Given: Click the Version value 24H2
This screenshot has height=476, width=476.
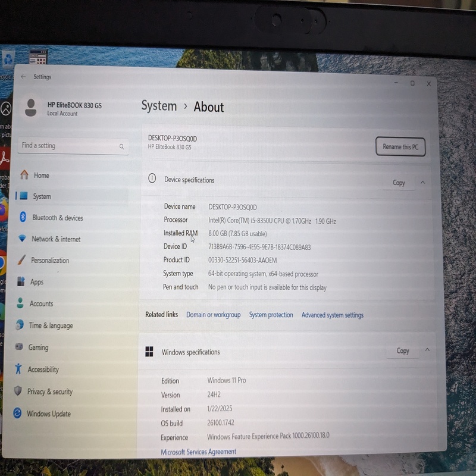Looking at the screenshot, I should pyautogui.click(x=214, y=394).
